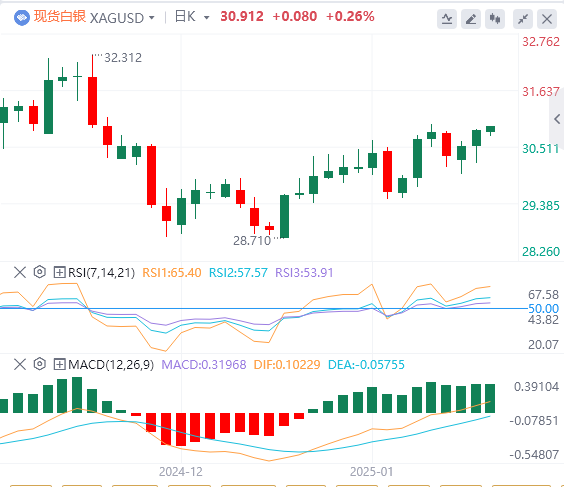Click the 32.312 high price label

click(x=123, y=58)
